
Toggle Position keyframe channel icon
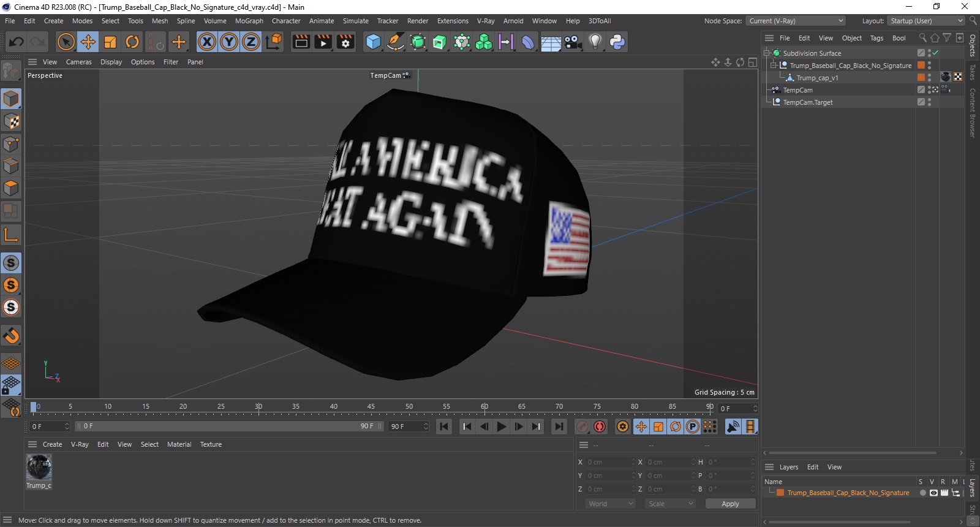(x=641, y=427)
